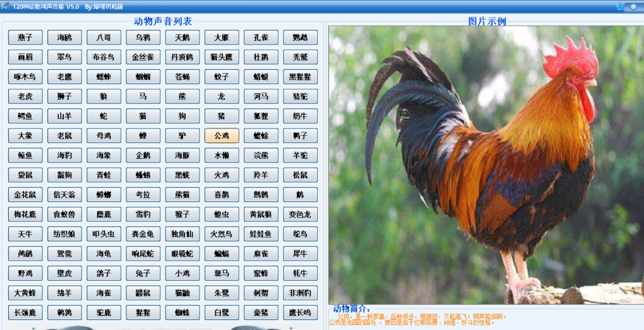
Task: Click the 斑马 (zebra) button
Action: [x=222, y=273]
